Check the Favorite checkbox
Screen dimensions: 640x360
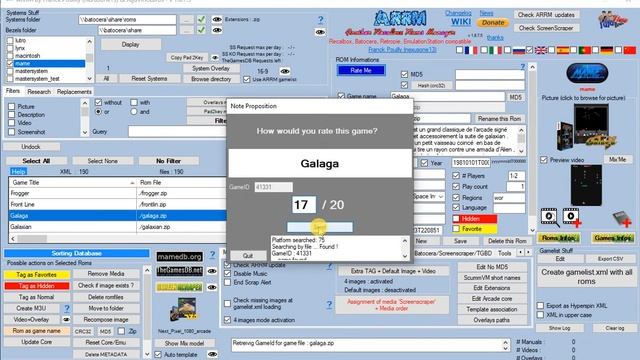(x=456, y=229)
